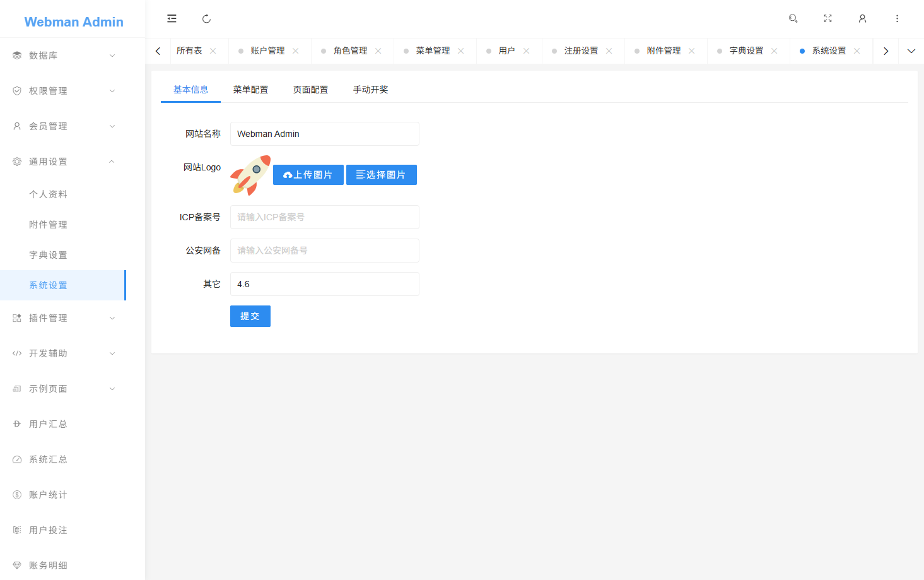924x580 pixels.
Task: Open the user profile icon
Action: point(862,19)
